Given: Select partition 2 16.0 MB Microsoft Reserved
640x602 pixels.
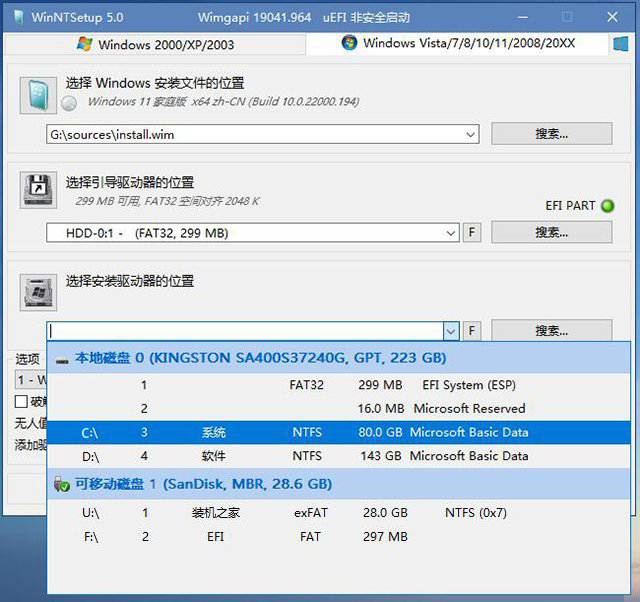Looking at the screenshot, I should pyautogui.click(x=338, y=409).
